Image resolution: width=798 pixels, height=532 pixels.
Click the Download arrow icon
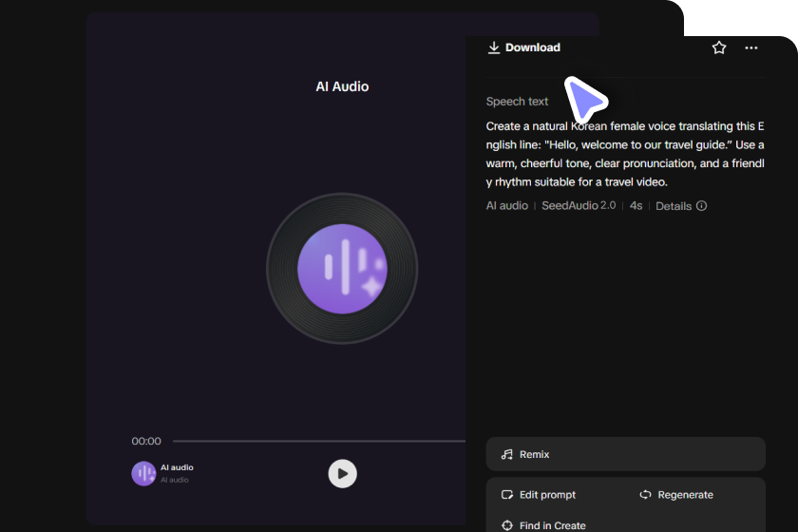tap(494, 47)
